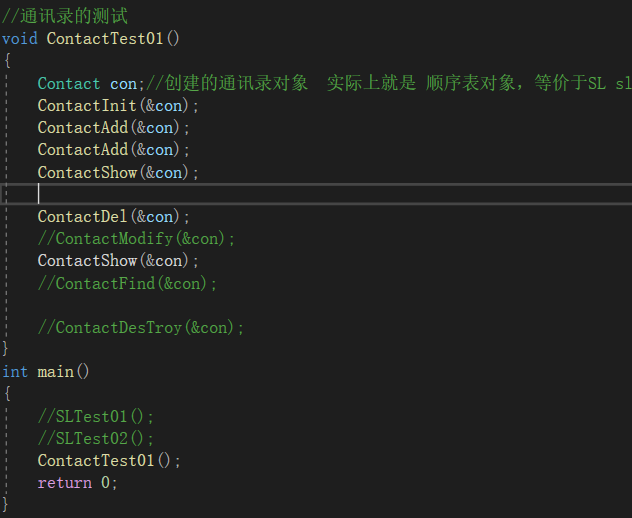This screenshot has height=518, width=632.
Task: Click the second ContactAdd(&con); call
Action: point(114,150)
